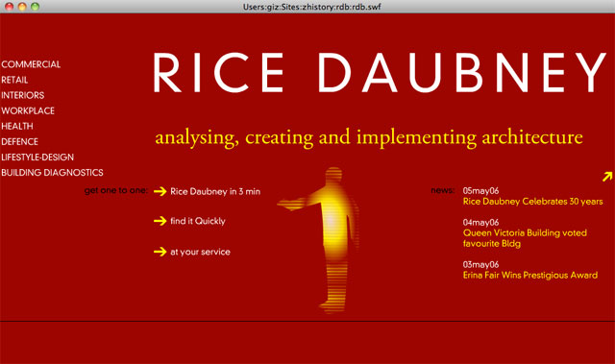Select the WORKPLACE menu item
Image resolution: width=615 pixels, height=364 pixels.
(x=28, y=110)
